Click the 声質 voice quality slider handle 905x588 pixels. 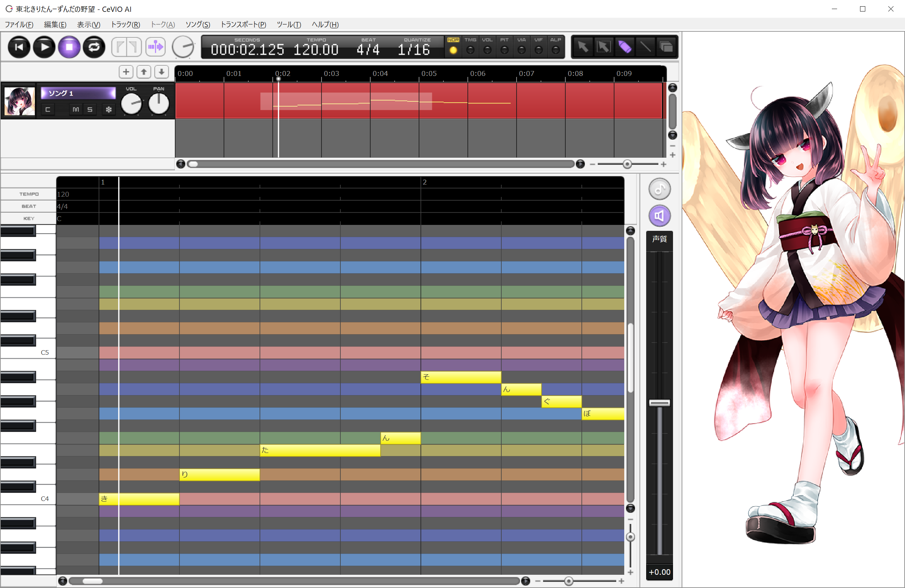click(659, 403)
